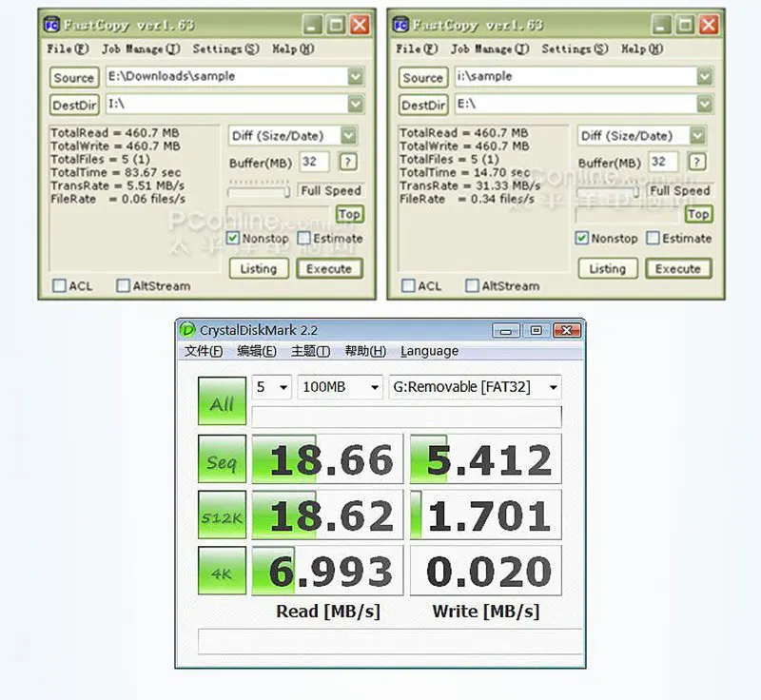Enable AltStream in FastCopy DestDir I:\ window
The image size is (761, 700).
pos(123,285)
